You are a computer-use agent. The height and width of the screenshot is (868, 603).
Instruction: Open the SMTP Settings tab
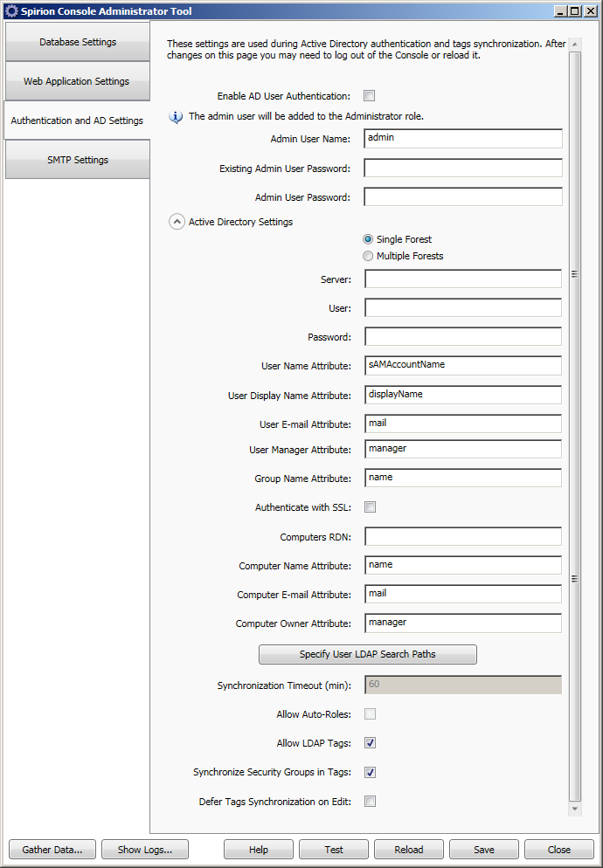tap(77, 160)
